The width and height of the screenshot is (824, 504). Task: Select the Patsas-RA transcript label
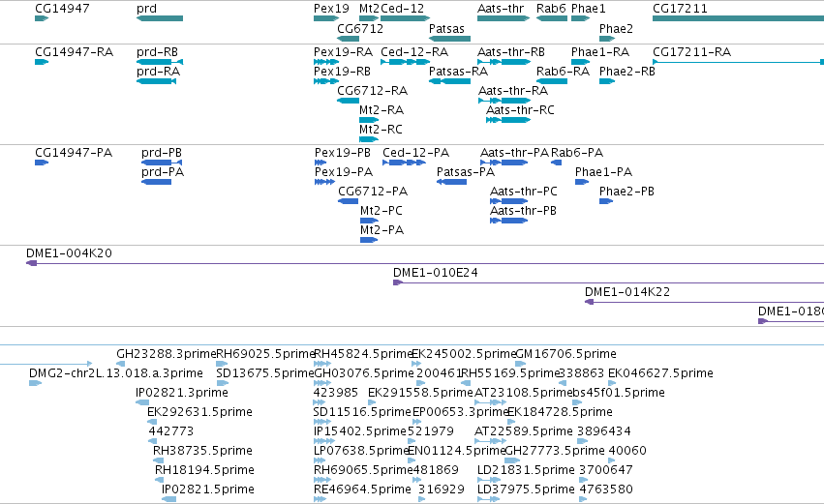(458, 72)
